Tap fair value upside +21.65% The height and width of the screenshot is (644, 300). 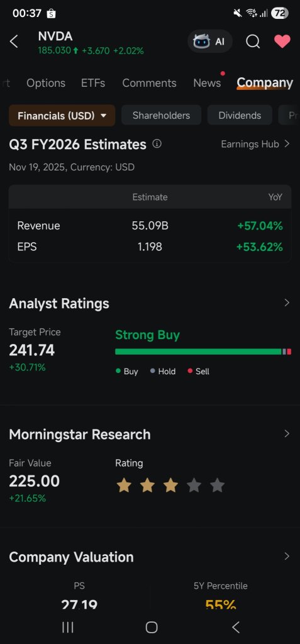[27, 498]
